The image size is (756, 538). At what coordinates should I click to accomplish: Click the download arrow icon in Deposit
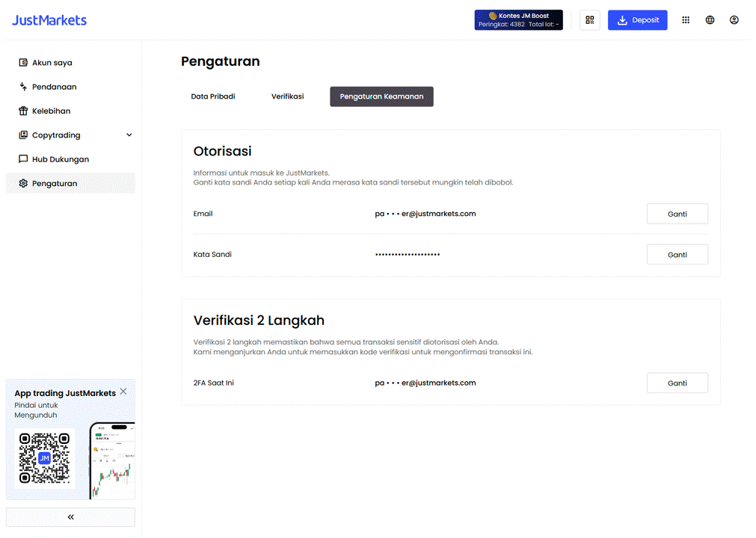coord(622,19)
